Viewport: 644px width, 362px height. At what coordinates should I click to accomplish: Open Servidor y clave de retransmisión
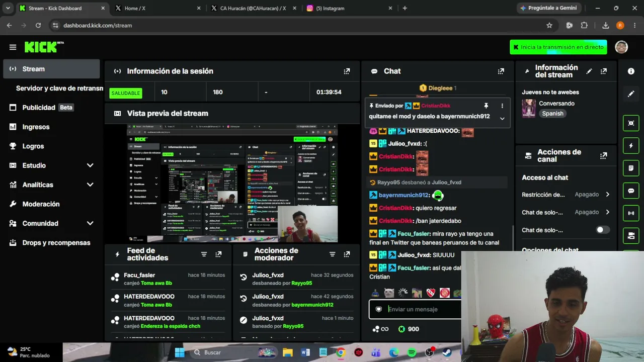59,88
